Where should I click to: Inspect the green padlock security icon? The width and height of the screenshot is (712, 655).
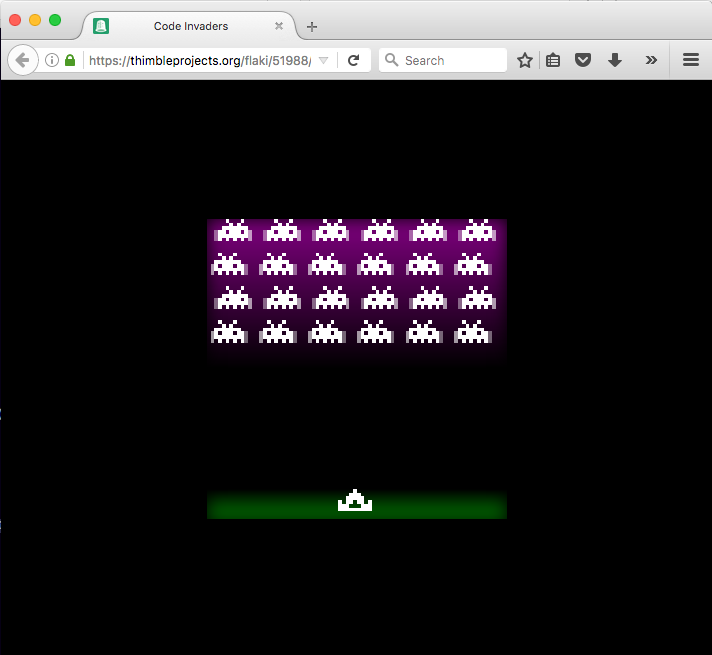coord(70,60)
